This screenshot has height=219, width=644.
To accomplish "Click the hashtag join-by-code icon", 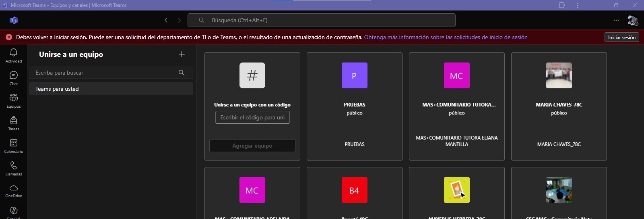I will pyautogui.click(x=252, y=75).
